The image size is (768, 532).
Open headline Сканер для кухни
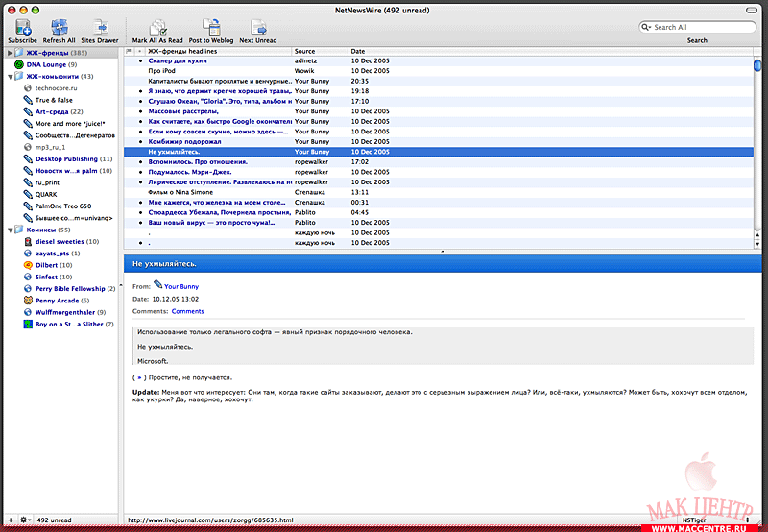178,60
